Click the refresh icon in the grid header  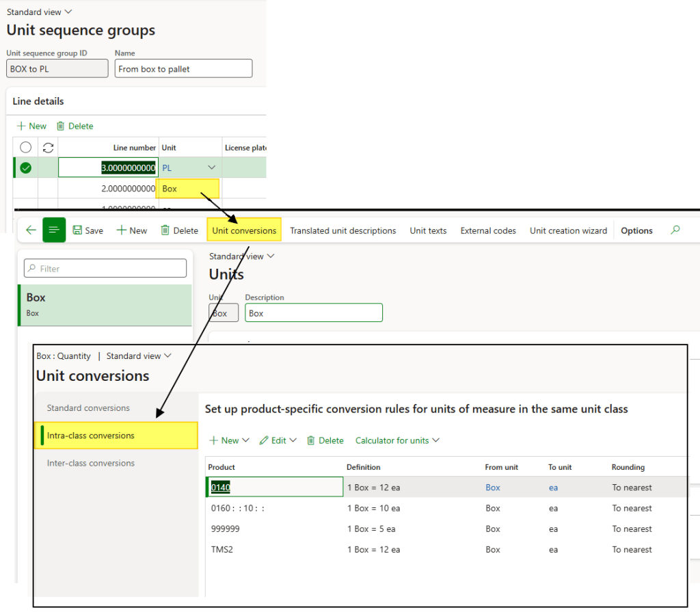click(x=48, y=147)
